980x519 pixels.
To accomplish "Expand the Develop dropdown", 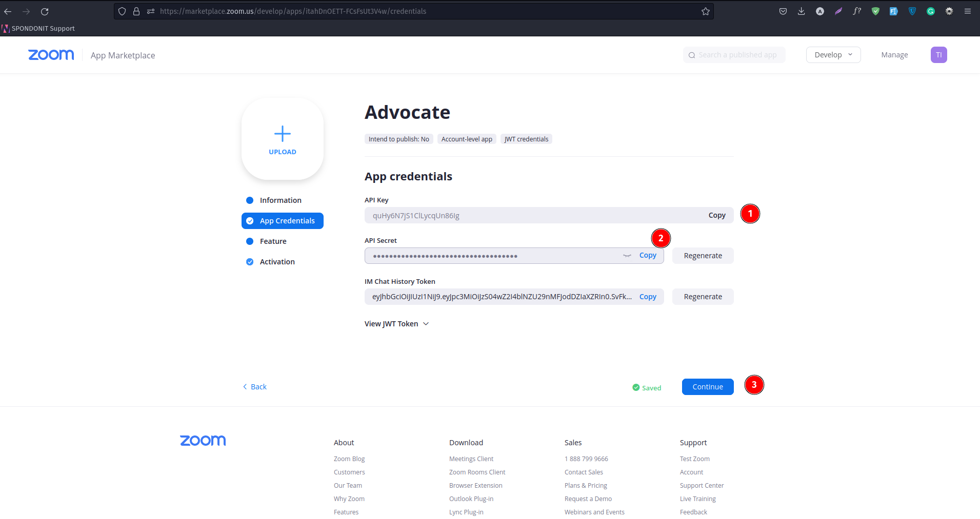I will 833,55.
